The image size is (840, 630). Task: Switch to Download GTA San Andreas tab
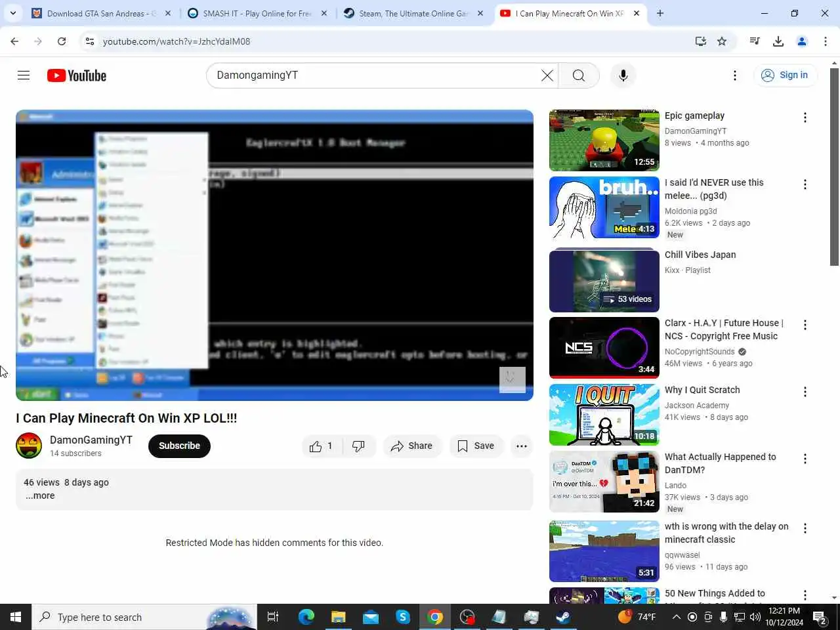(101, 13)
